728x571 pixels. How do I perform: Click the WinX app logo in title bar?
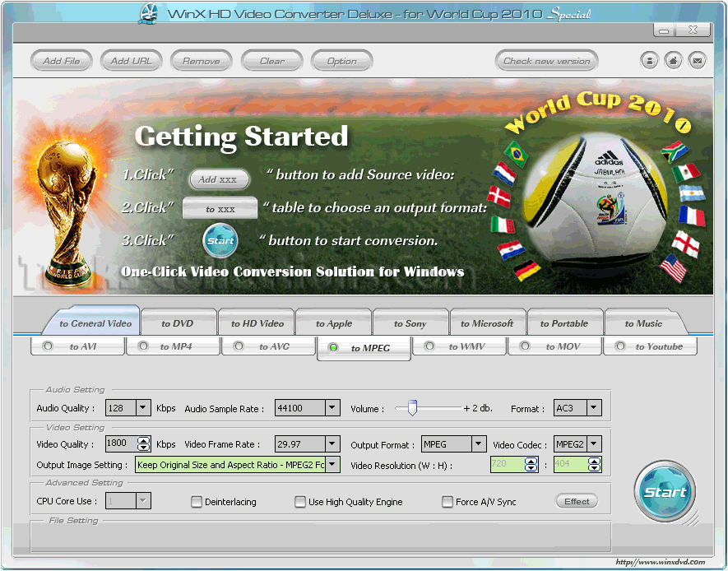(149, 14)
